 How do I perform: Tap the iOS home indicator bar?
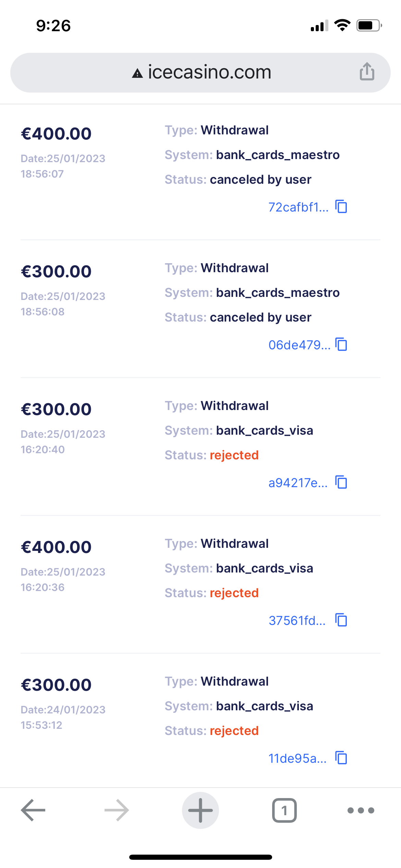tap(200, 857)
